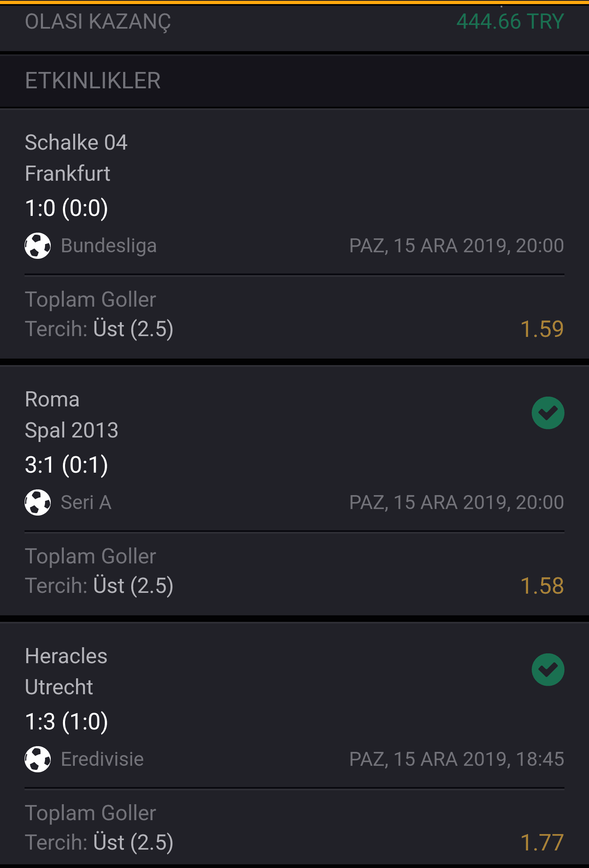
Task: Tap the Bundesliga soccer ball icon
Action: tap(38, 246)
